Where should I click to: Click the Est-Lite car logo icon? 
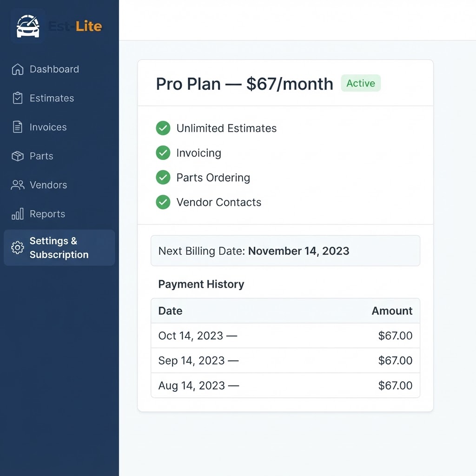[28, 26]
